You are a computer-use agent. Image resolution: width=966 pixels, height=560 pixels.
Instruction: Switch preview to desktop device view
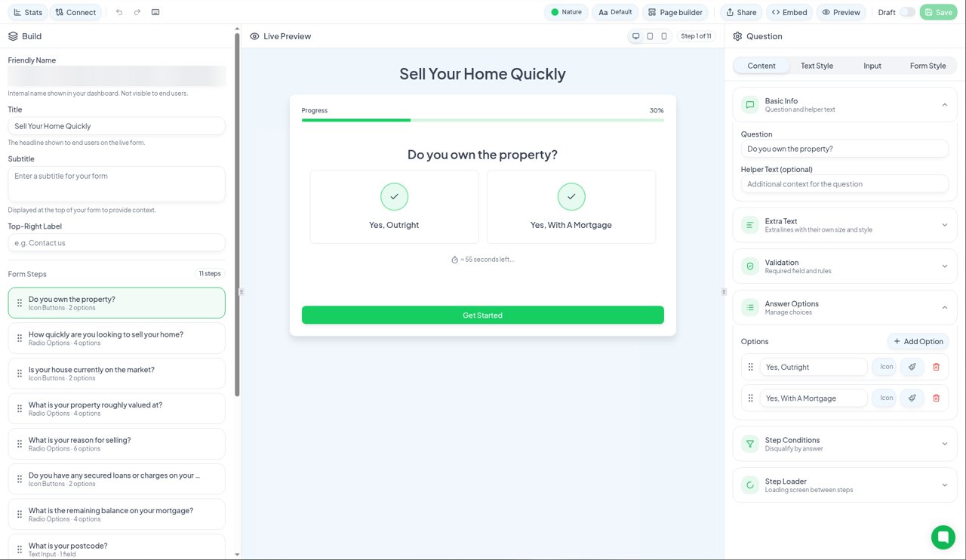(636, 36)
